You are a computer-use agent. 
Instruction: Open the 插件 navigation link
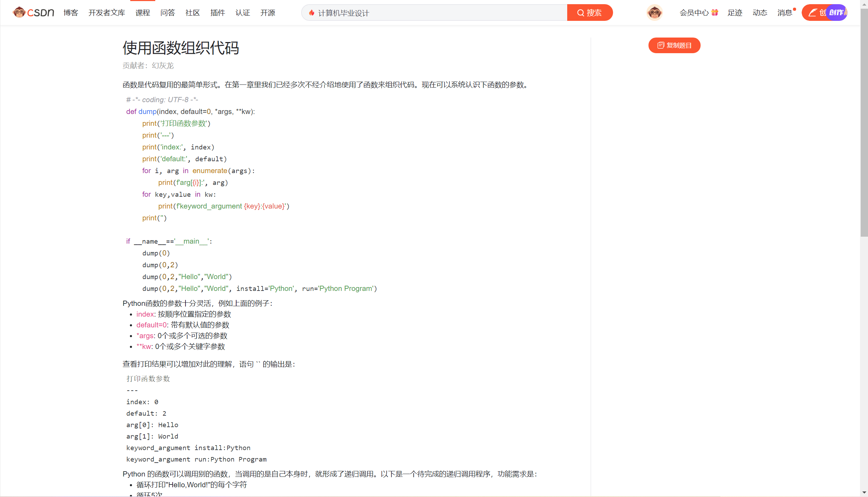coord(218,13)
